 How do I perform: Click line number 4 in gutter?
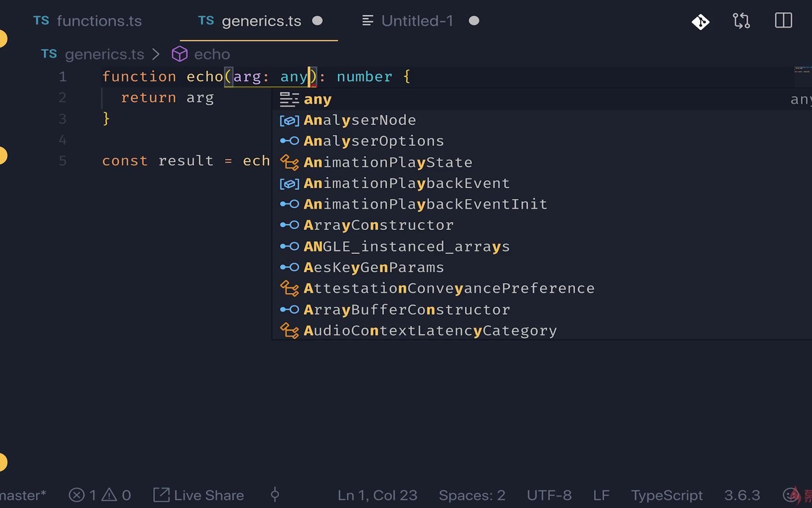pos(62,140)
